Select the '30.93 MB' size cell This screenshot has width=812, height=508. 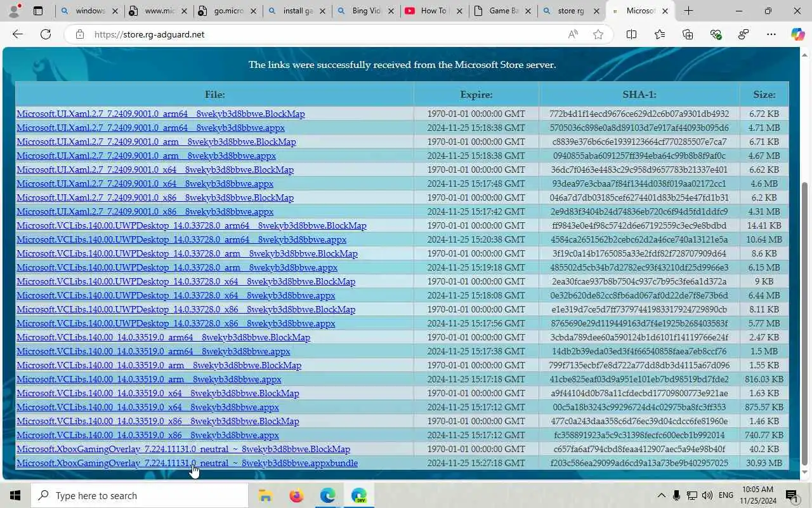(764, 463)
